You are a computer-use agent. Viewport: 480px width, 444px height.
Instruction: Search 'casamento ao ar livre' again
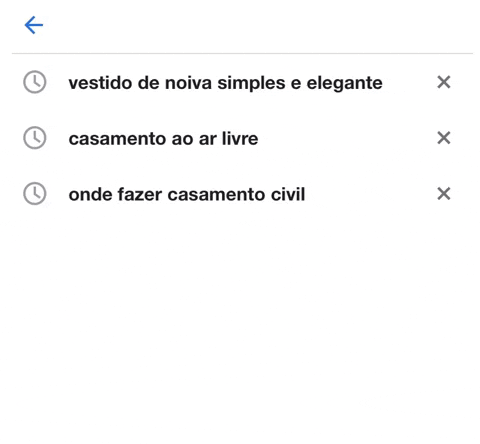tap(163, 139)
